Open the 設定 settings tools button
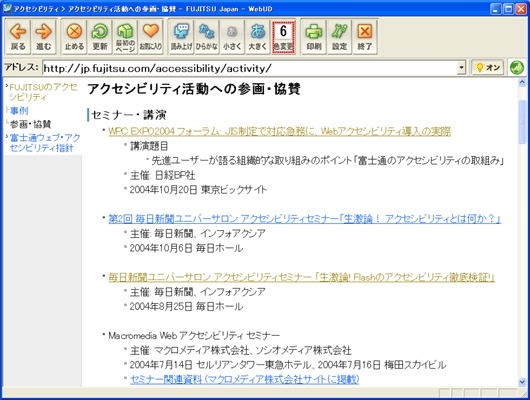 339,37
